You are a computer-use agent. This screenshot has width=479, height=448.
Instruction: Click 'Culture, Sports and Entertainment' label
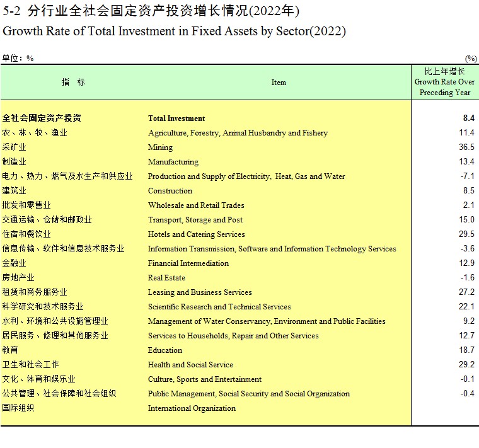(x=205, y=379)
